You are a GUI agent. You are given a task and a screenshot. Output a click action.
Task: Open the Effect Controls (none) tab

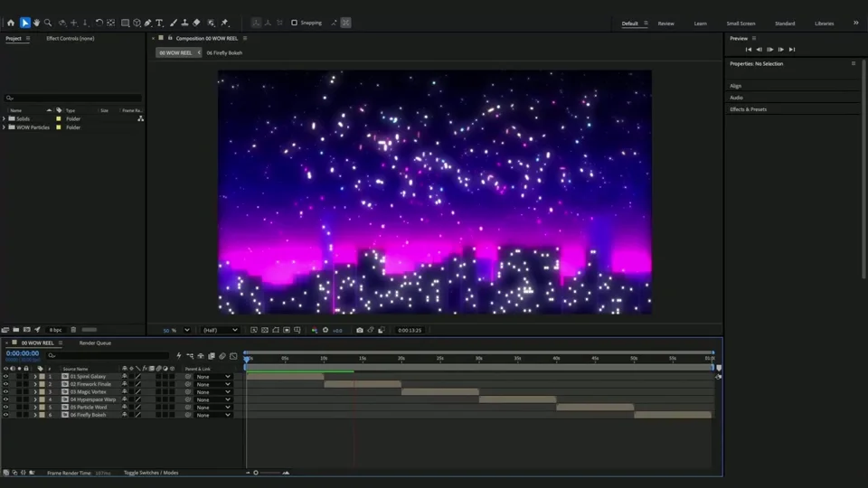click(x=71, y=38)
